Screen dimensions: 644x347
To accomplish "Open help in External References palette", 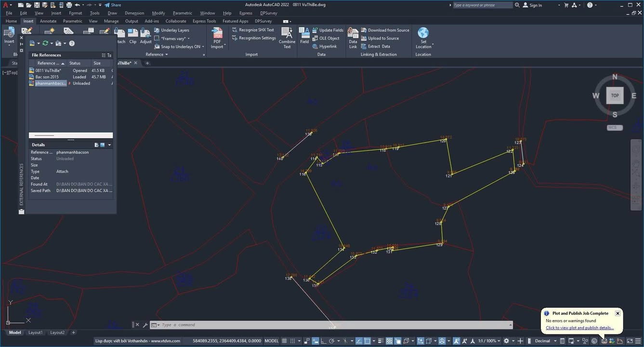I will click(72, 43).
